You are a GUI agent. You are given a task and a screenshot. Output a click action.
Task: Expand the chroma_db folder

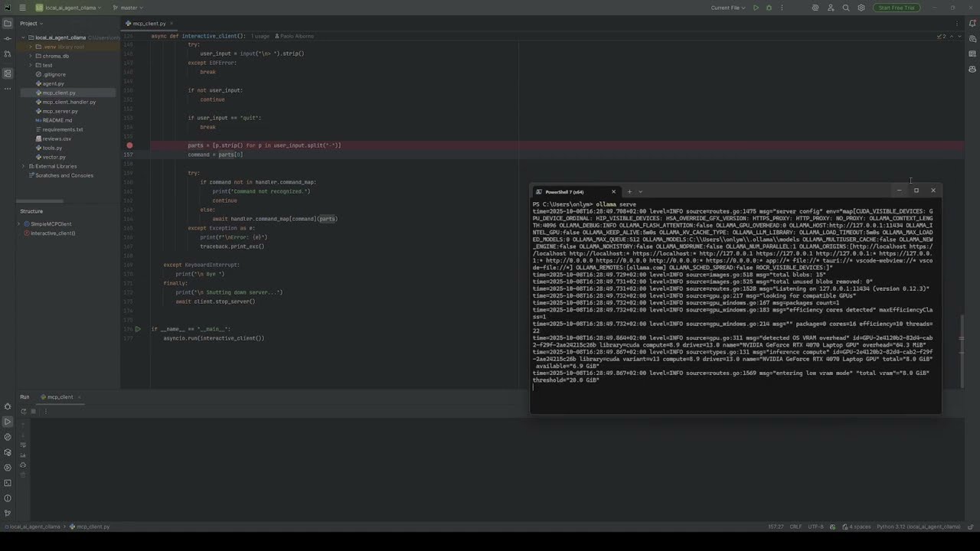(31, 56)
